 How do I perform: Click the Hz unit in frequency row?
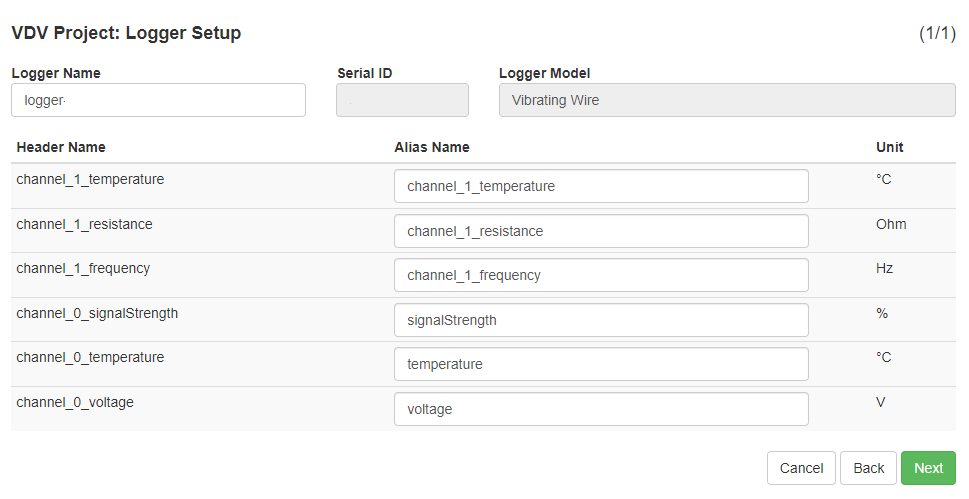click(x=884, y=268)
